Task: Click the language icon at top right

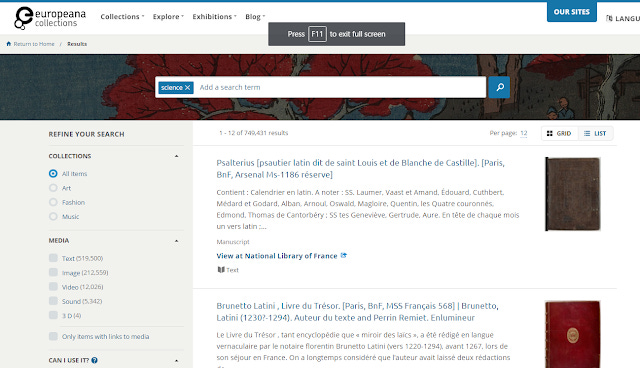Action: click(x=609, y=18)
